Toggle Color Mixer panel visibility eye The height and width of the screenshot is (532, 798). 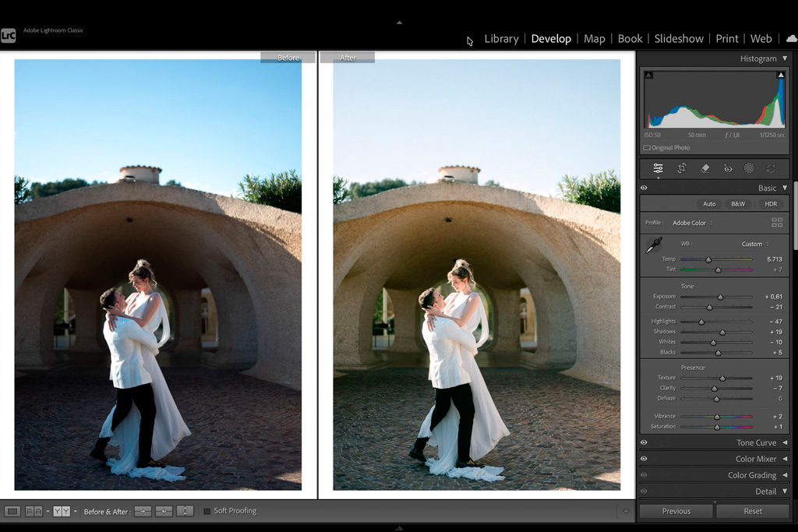(x=644, y=459)
